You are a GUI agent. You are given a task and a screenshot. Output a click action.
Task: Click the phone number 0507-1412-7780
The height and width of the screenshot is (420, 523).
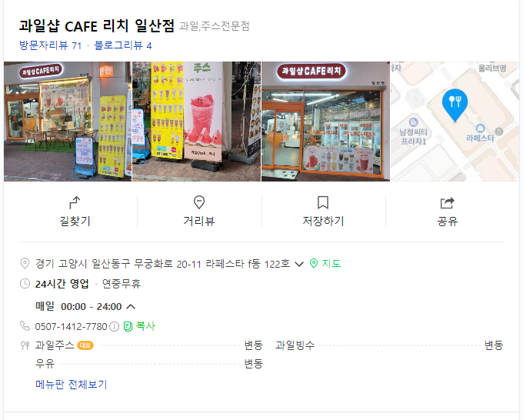point(71,326)
